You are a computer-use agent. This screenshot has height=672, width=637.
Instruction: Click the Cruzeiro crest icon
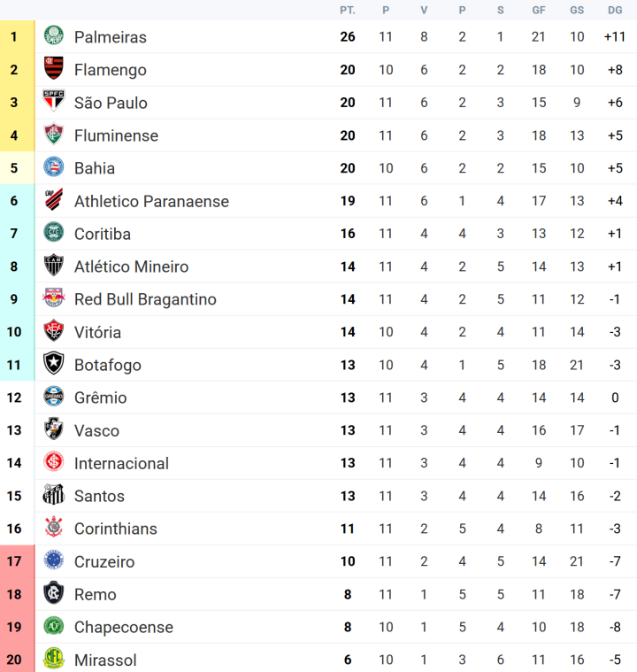[54, 561]
